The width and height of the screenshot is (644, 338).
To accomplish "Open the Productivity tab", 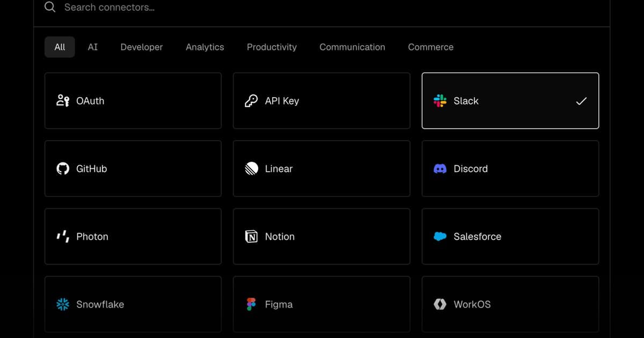I will point(272,47).
